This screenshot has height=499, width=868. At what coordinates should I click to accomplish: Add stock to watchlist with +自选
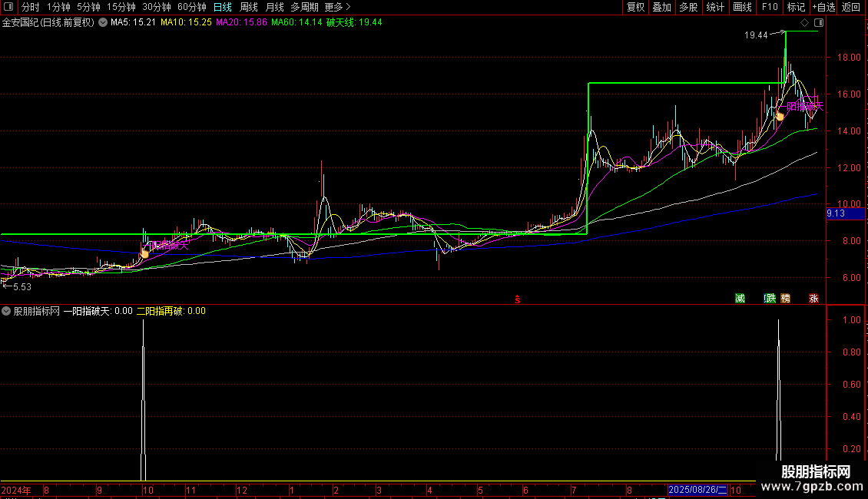pos(823,7)
